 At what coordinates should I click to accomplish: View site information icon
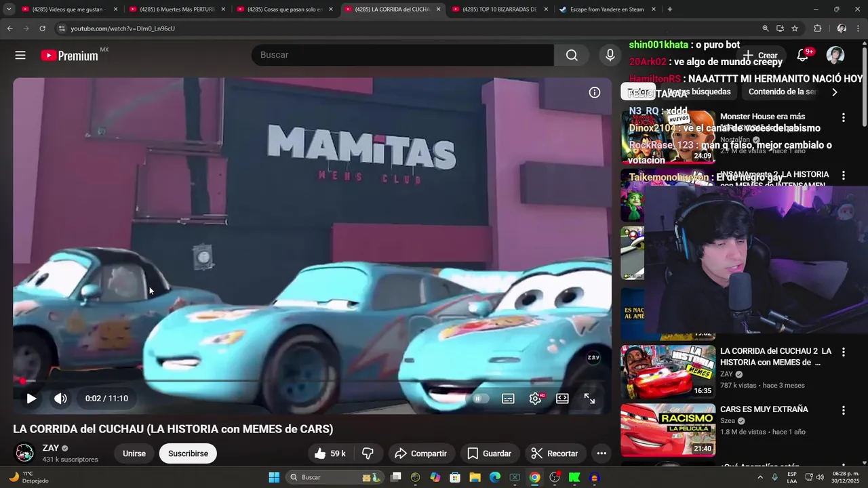(x=62, y=28)
